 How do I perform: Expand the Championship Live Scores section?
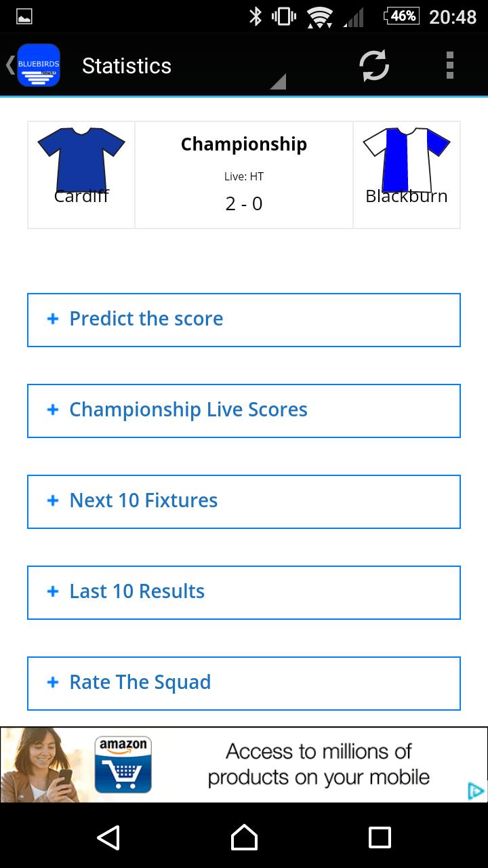tap(244, 410)
